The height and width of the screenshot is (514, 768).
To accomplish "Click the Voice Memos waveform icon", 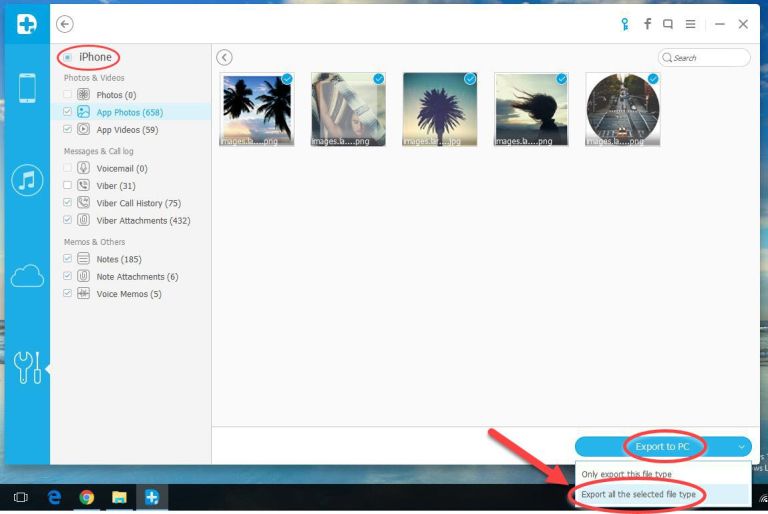I will (83, 294).
